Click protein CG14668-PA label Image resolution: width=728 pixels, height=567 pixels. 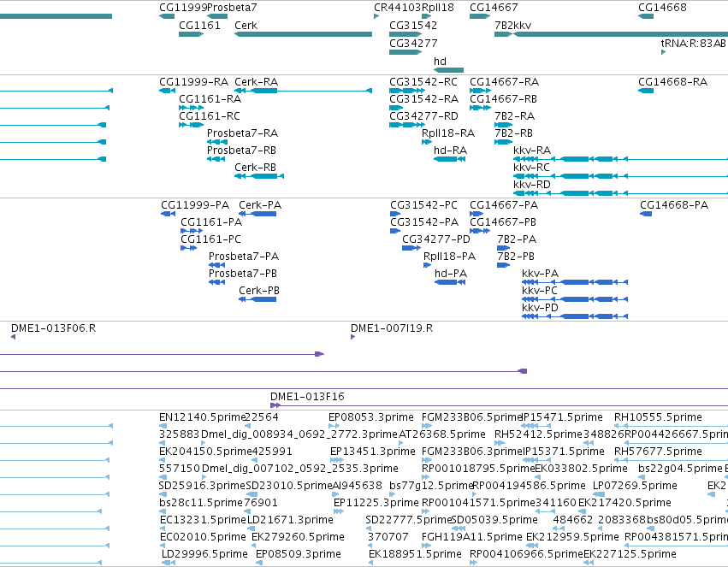pos(674,205)
